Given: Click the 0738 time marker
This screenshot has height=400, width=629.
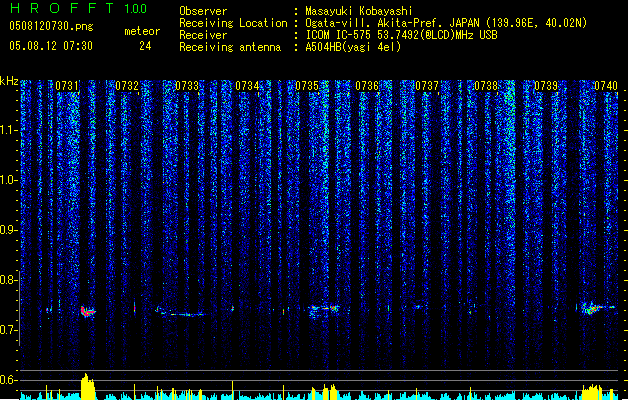Looking at the screenshot, I should coord(486,86).
